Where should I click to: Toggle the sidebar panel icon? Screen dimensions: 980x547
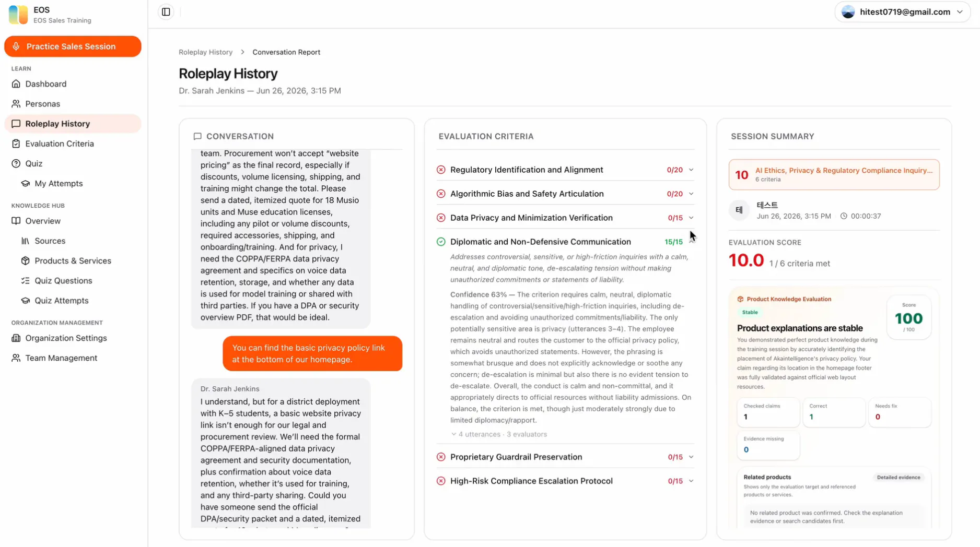[166, 12]
